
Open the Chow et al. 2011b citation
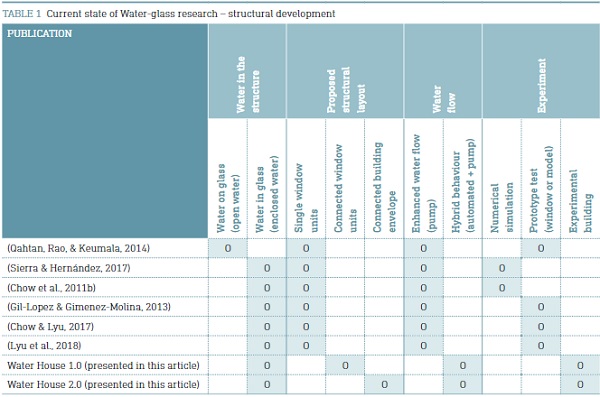coord(51,288)
